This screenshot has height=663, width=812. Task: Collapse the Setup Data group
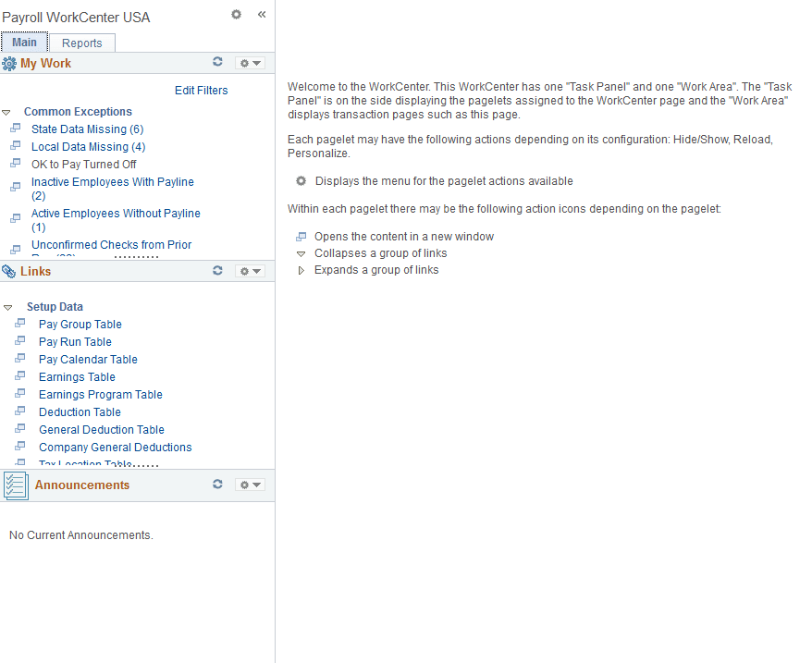point(9,306)
